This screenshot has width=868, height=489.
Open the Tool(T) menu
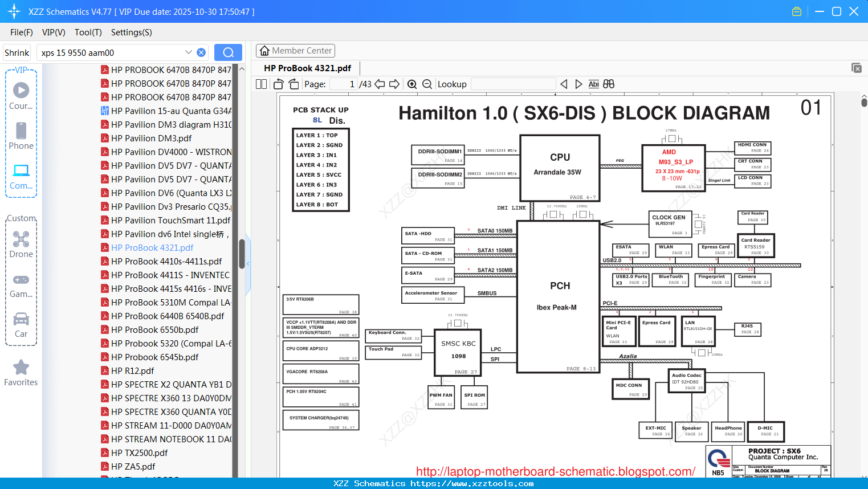(88, 32)
